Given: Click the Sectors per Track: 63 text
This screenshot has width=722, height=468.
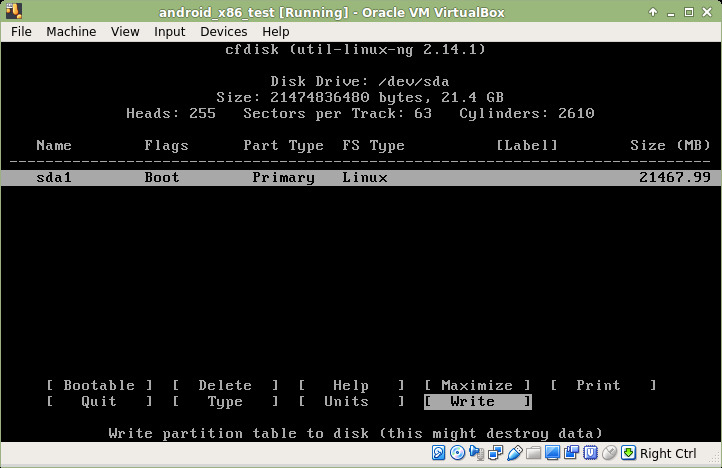Looking at the screenshot, I should click(338, 113).
